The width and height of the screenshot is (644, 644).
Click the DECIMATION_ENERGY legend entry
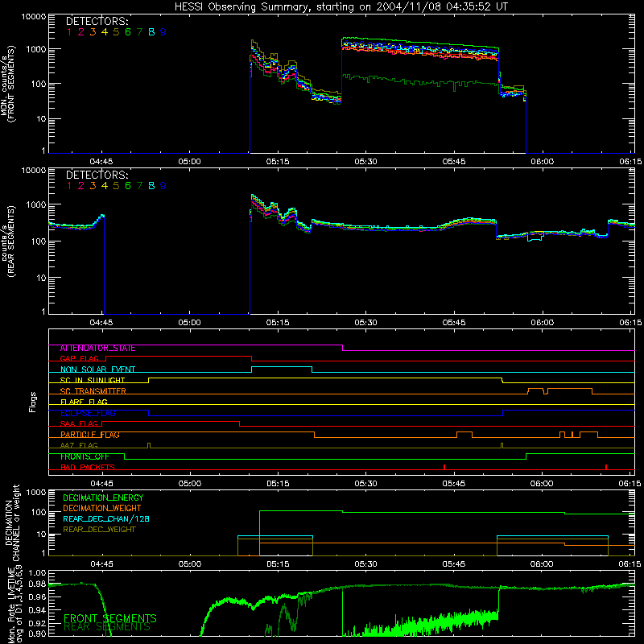[x=103, y=497]
